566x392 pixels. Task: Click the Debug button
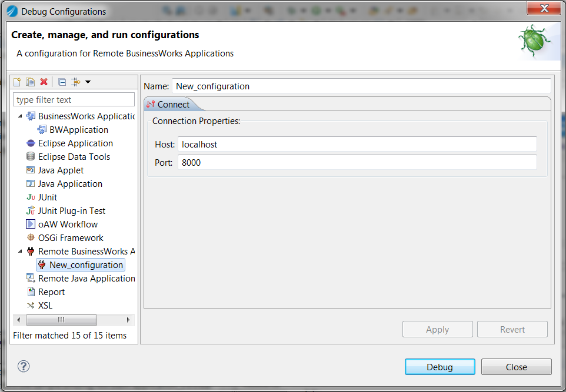coord(440,367)
